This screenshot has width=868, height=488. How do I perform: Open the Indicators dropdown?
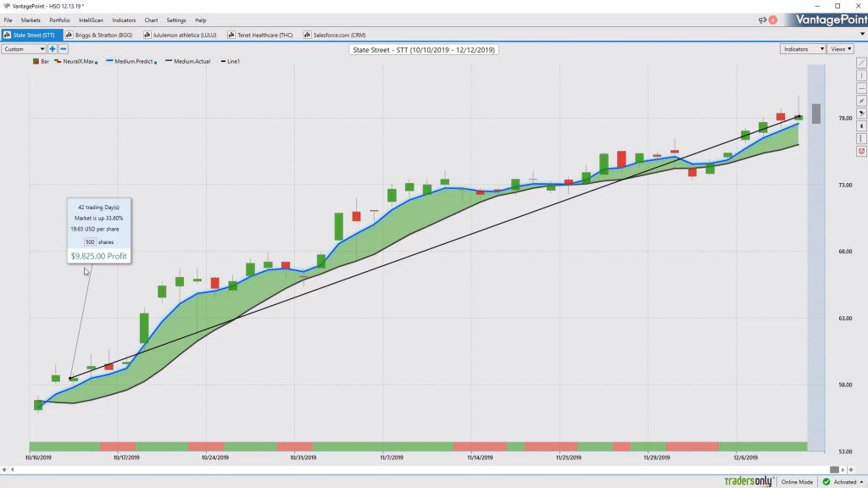click(803, 49)
